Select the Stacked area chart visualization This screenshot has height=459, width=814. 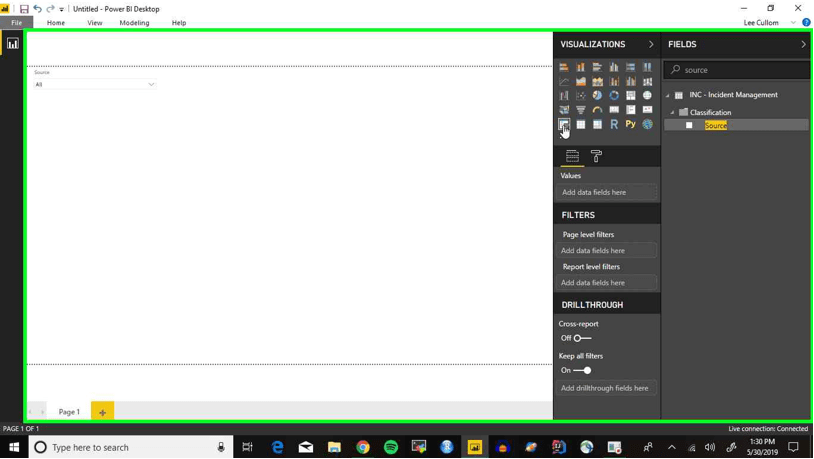597,82
